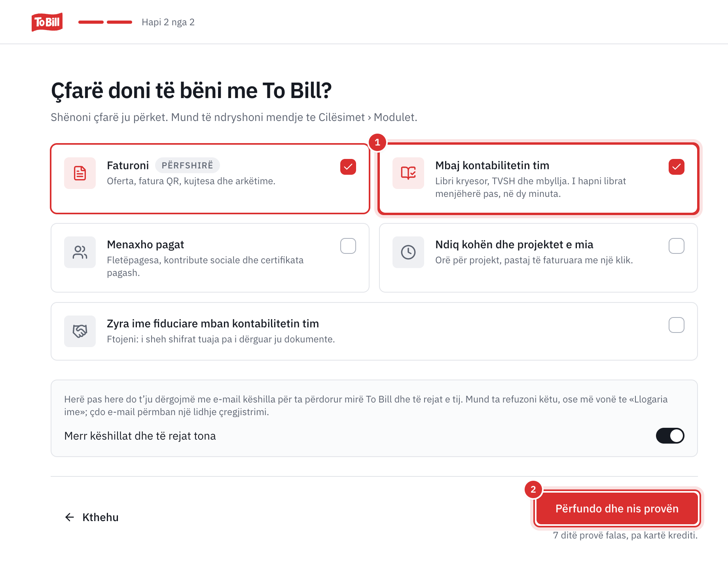The width and height of the screenshot is (728, 563).
Task: Click the first step progress bar segment
Action: (x=91, y=22)
